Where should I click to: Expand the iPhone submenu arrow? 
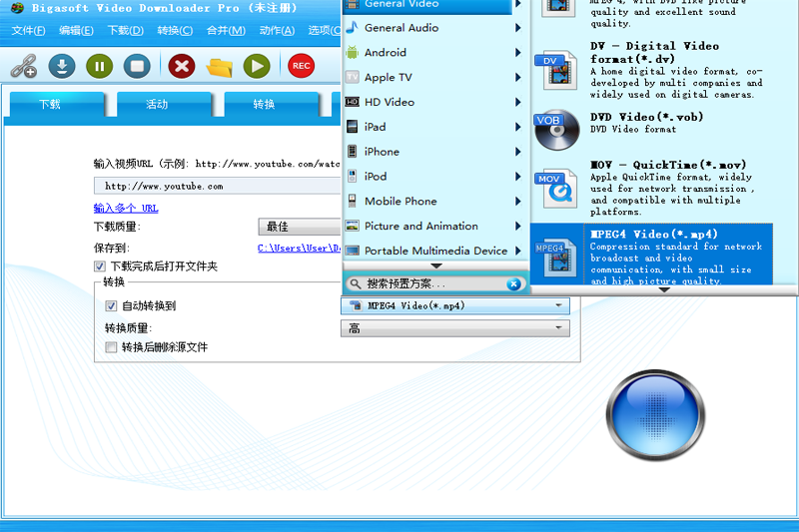pos(518,152)
